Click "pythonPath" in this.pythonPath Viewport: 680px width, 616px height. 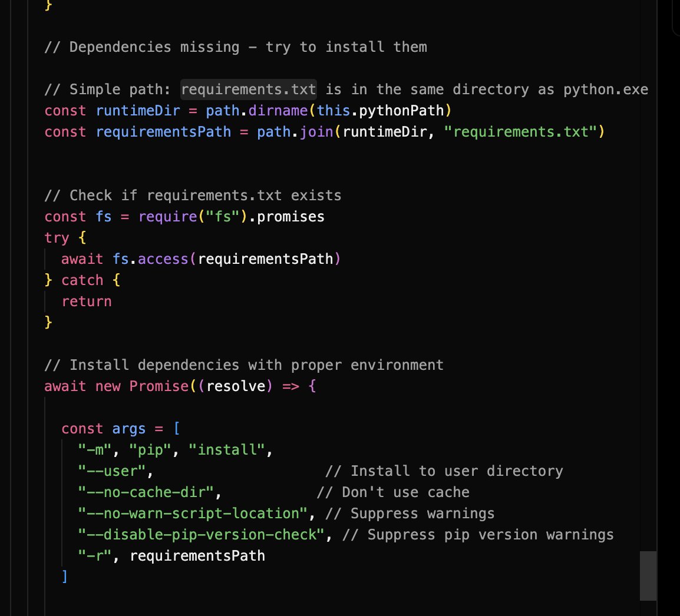pos(402,111)
